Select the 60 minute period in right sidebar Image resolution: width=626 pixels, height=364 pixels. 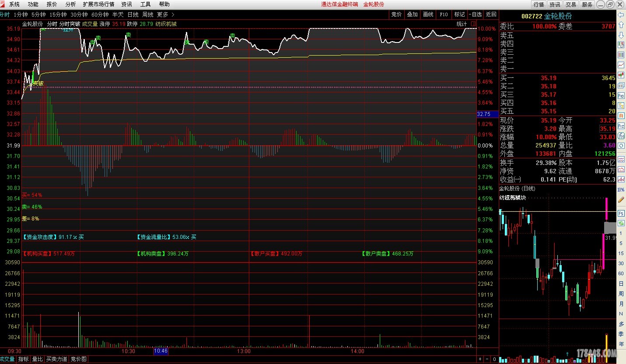pyautogui.click(x=621, y=273)
